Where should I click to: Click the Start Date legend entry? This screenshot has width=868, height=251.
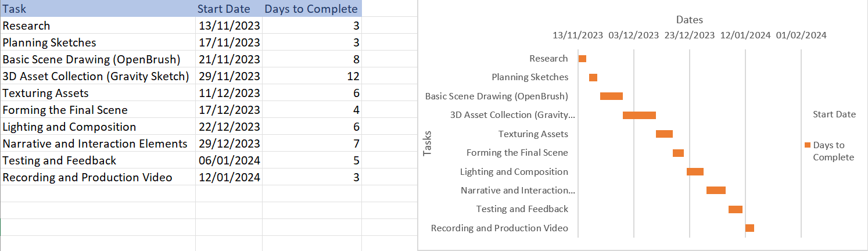tap(834, 114)
